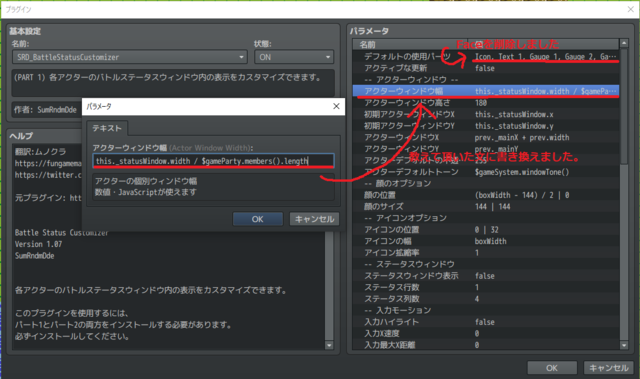Click Version 1.07 line in help
Viewport: 640px width, 379px height.
(x=38, y=244)
